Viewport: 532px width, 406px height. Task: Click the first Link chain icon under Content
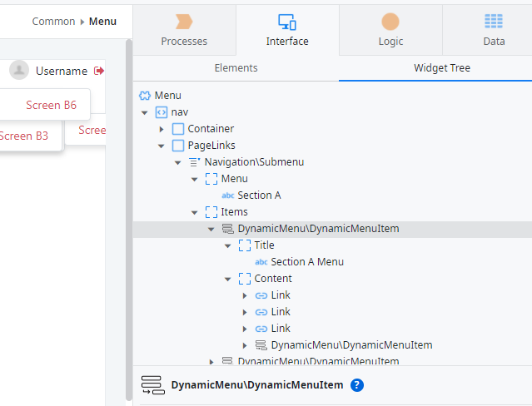pyautogui.click(x=261, y=296)
